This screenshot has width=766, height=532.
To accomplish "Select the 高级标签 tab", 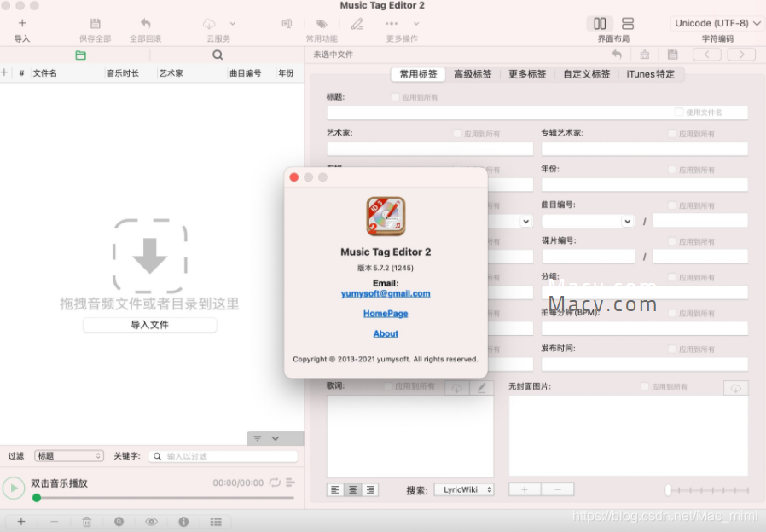I will [473, 74].
